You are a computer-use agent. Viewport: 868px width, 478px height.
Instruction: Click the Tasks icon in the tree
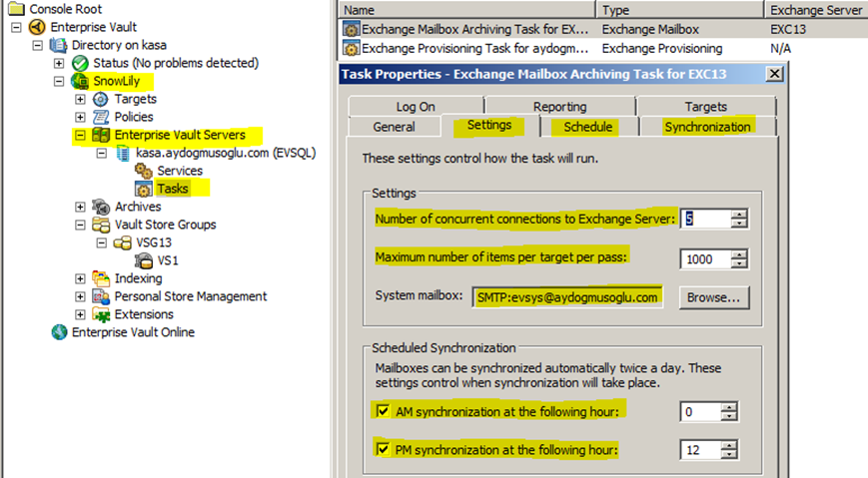(x=144, y=189)
